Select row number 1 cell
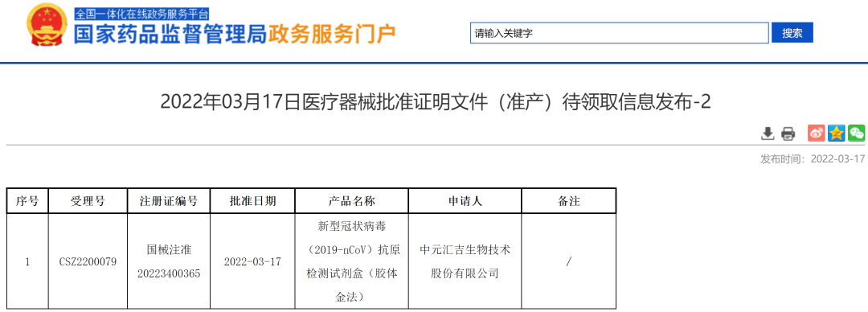This screenshot has height=312, width=868. pos(27,261)
